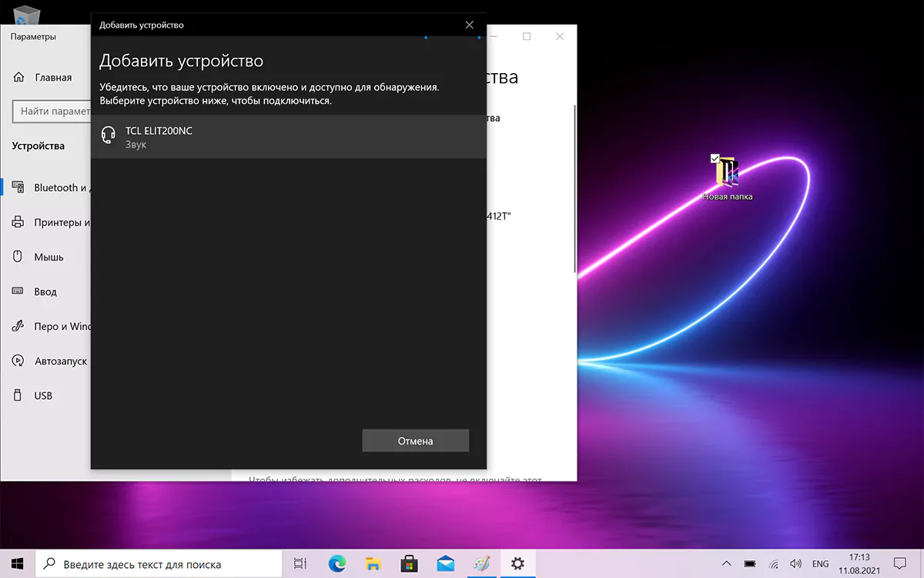Open the clock and calendar flyout
Screen dimensions: 924x578
(x=859, y=563)
